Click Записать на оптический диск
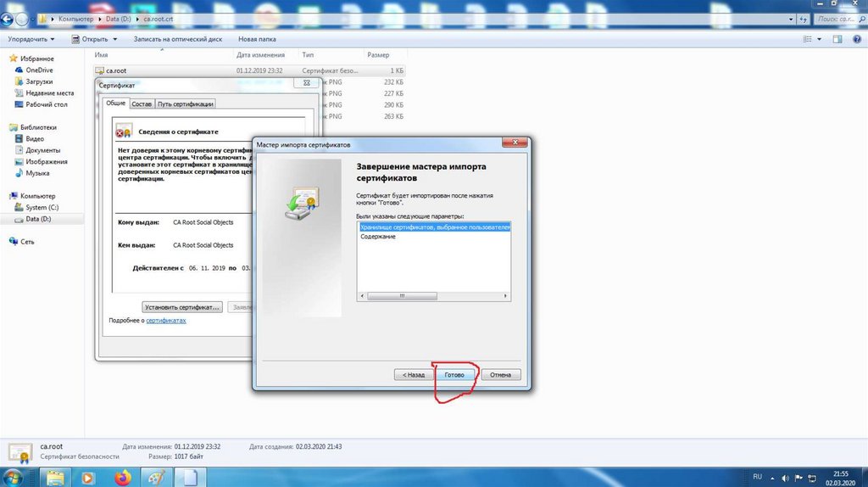Screen dimensions: 868x487 point(178,39)
